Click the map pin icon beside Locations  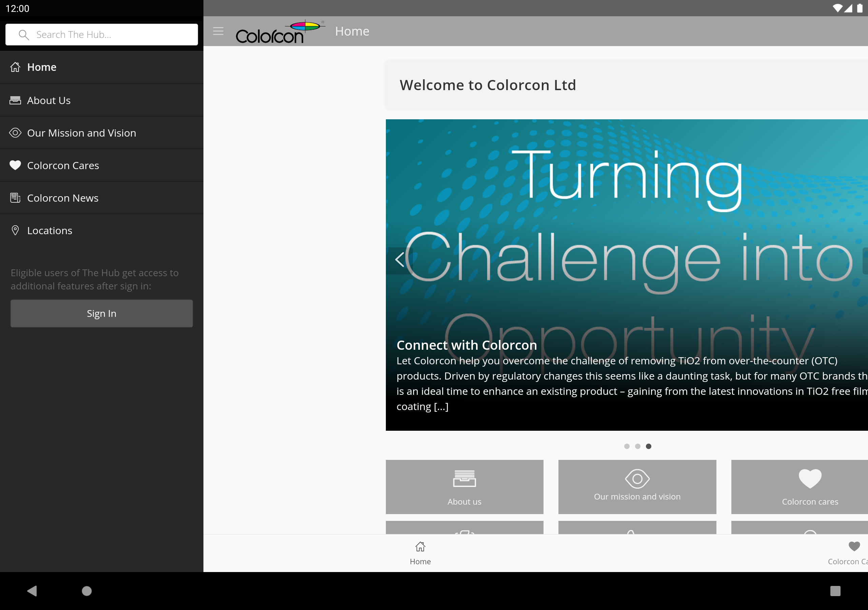point(15,230)
